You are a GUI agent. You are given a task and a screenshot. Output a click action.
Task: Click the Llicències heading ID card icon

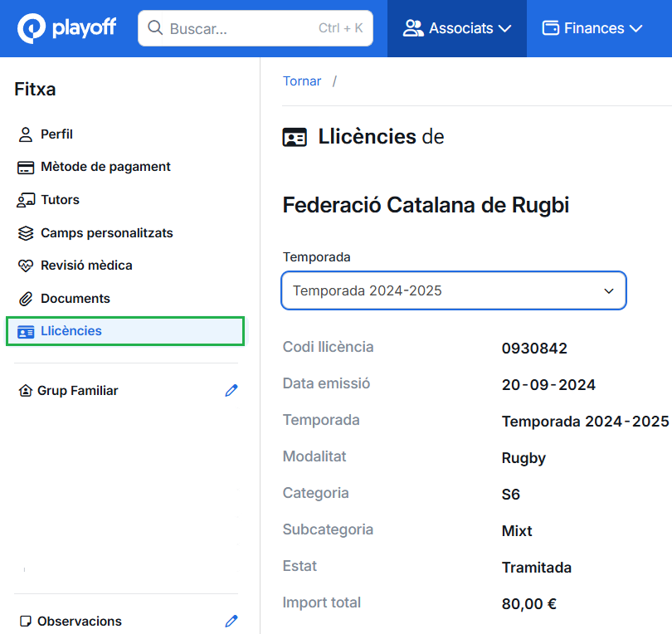[x=295, y=138]
